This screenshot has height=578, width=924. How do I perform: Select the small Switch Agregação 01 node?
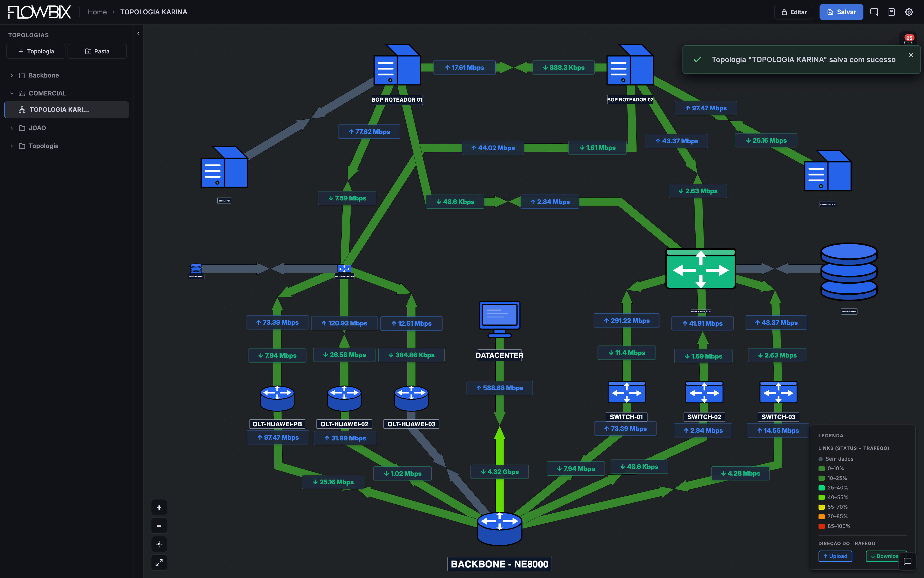pyautogui.click(x=344, y=269)
